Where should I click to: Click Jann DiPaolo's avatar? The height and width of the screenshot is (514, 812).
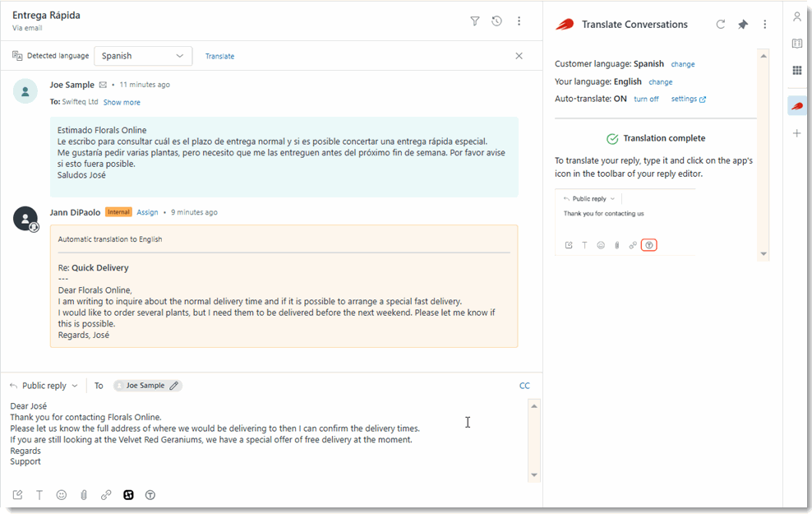pos(25,218)
